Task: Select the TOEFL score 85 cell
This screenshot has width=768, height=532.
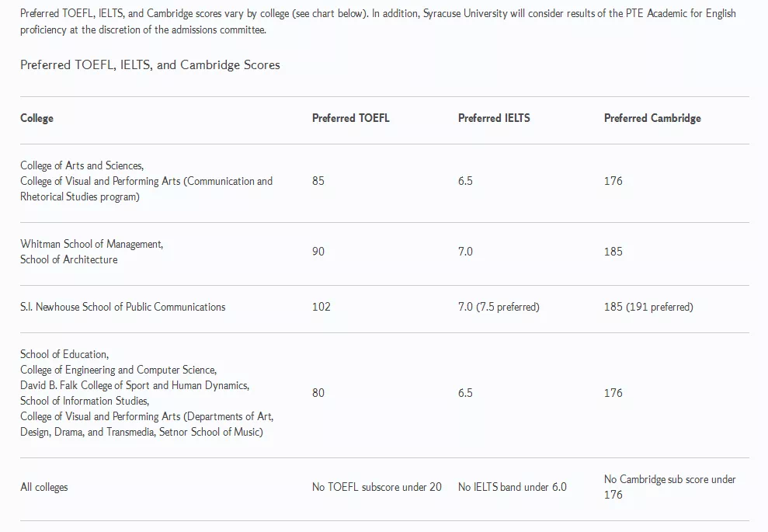Action: (318, 181)
